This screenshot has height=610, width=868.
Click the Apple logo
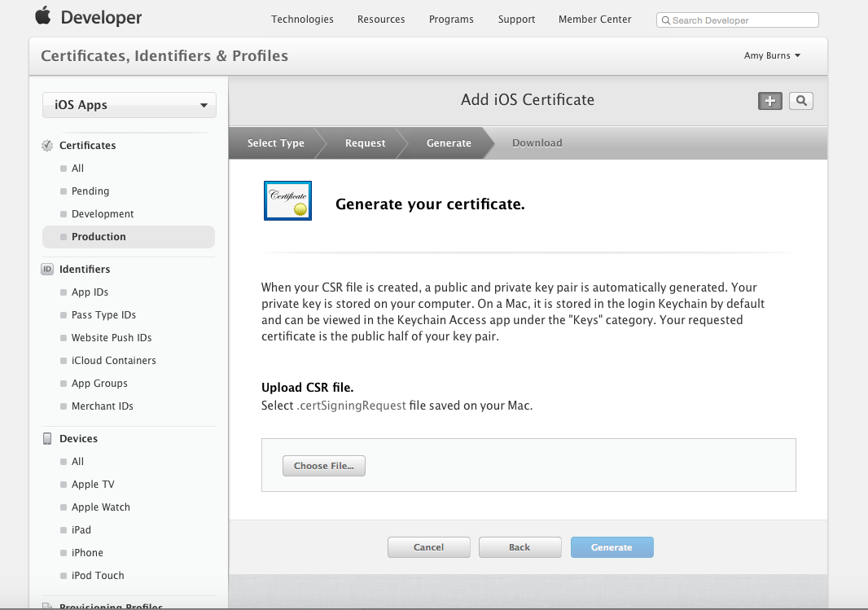[x=44, y=16]
